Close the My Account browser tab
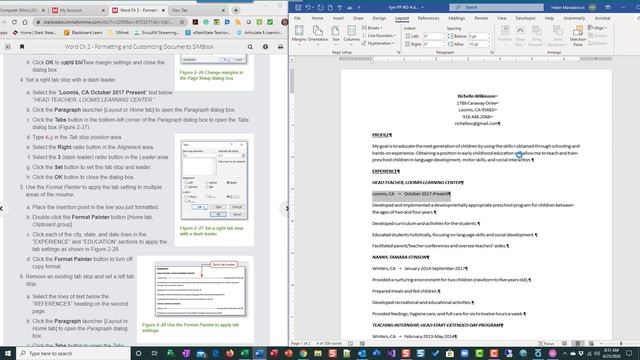The width and height of the screenshot is (640, 360). (x=103, y=10)
